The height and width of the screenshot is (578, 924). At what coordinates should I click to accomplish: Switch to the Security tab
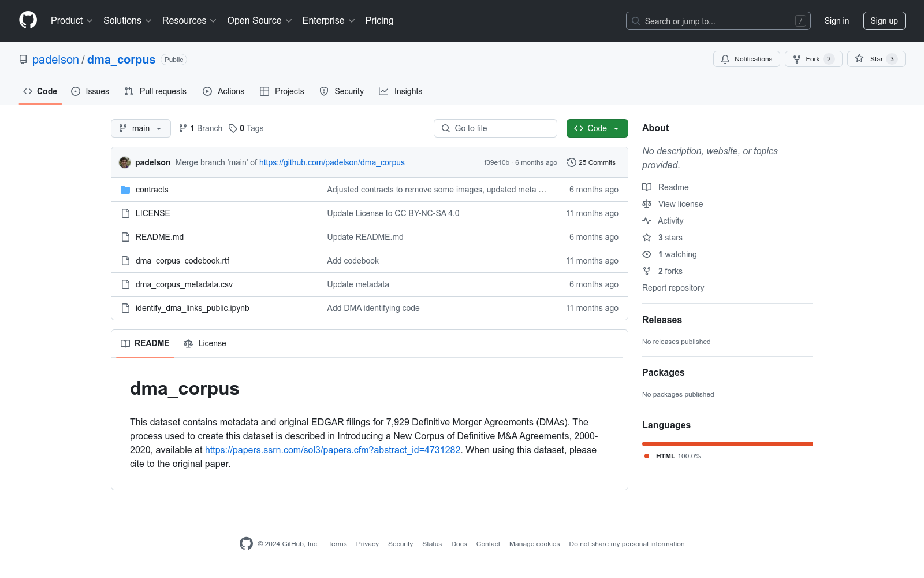(342, 91)
